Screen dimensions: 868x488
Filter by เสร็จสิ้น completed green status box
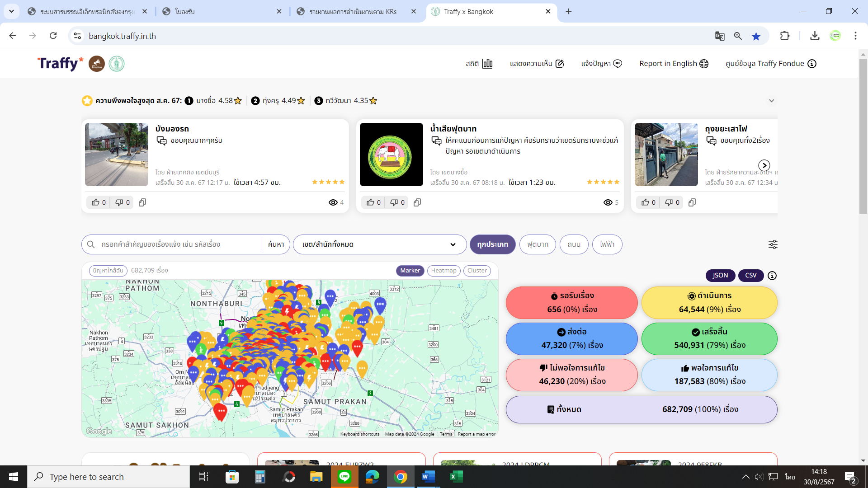click(x=709, y=339)
